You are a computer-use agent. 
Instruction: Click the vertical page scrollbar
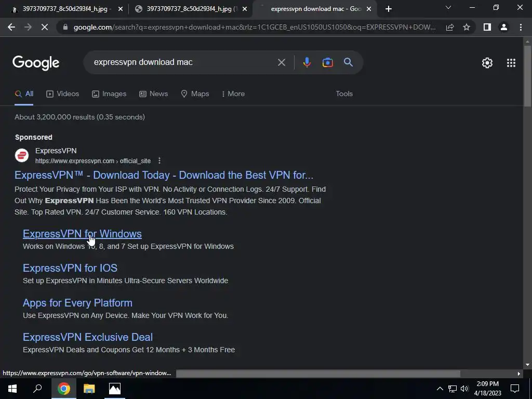[x=527, y=76]
